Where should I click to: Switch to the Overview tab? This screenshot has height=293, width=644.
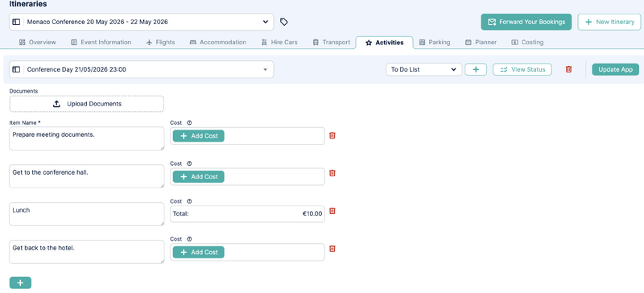[37, 43]
